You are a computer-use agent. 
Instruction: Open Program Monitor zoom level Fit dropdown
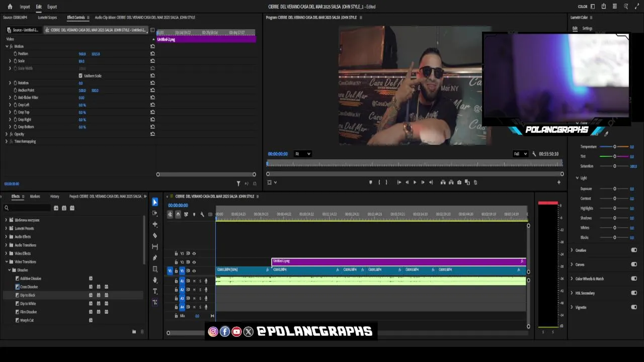302,154
